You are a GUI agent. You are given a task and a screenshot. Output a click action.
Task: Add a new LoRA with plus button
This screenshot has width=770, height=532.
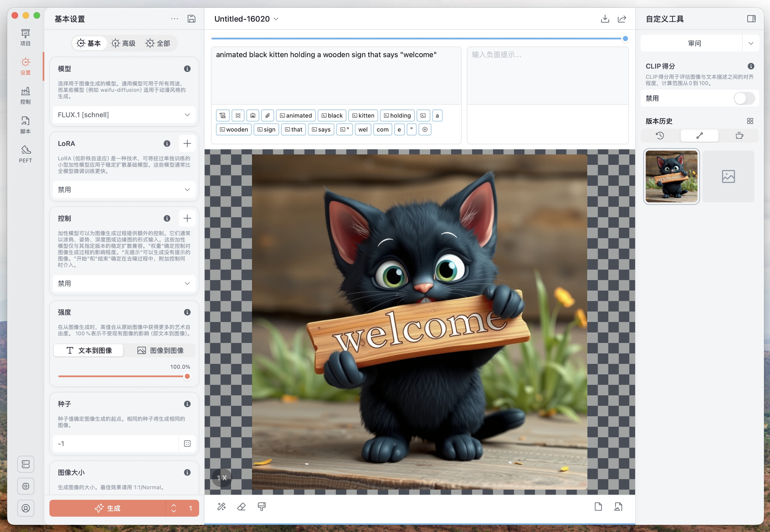tap(187, 144)
